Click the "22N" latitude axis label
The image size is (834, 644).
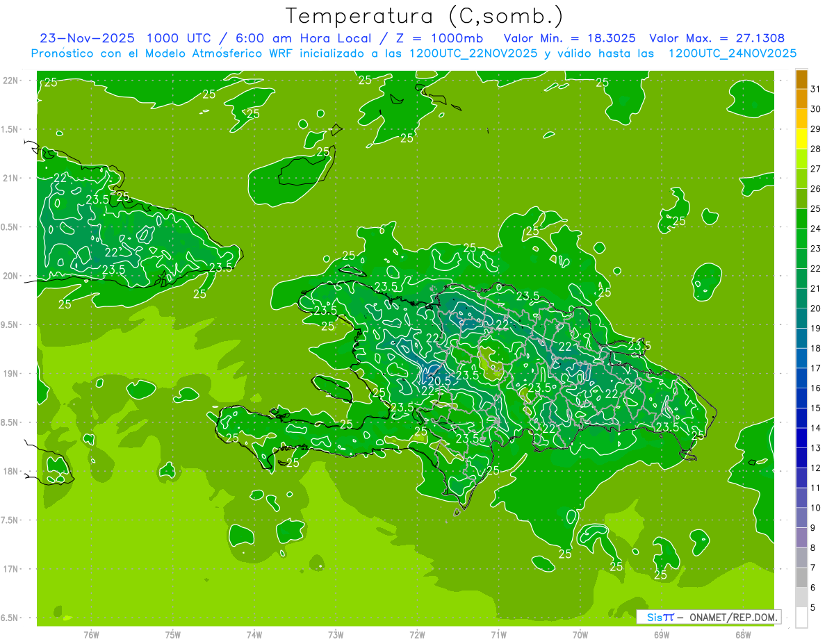[x=10, y=81]
